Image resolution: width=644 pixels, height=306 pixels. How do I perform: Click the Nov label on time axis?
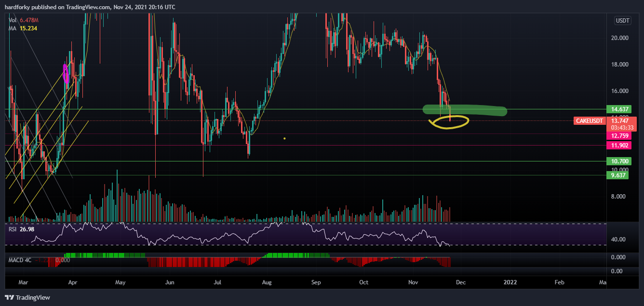pos(413,283)
